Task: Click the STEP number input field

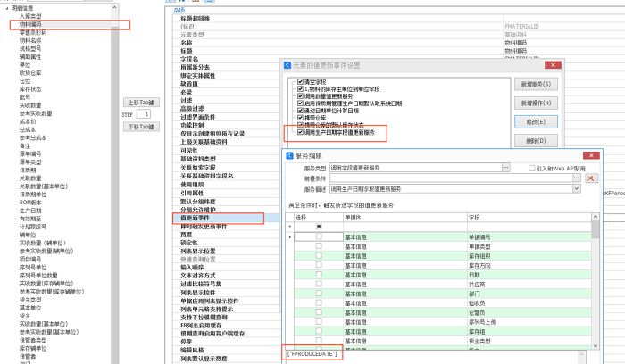Action: pyautogui.click(x=144, y=115)
